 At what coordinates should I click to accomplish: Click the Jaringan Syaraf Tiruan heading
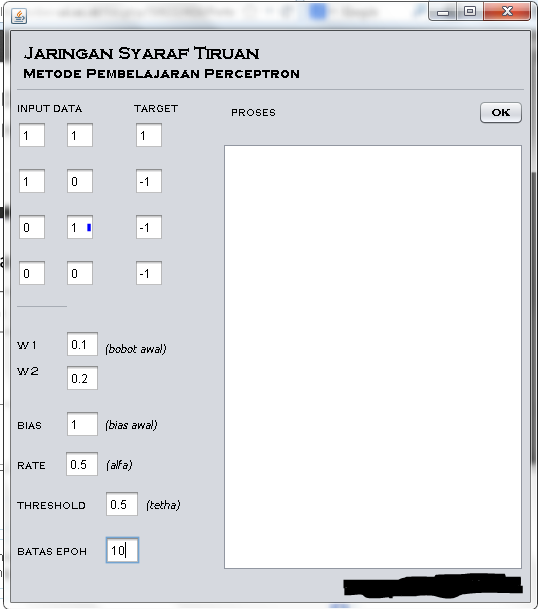pos(141,53)
